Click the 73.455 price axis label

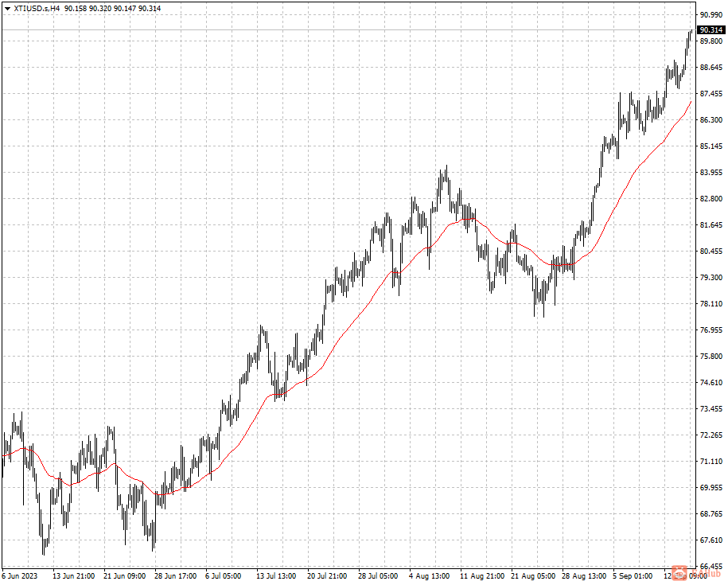pyautogui.click(x=710, y=409)
